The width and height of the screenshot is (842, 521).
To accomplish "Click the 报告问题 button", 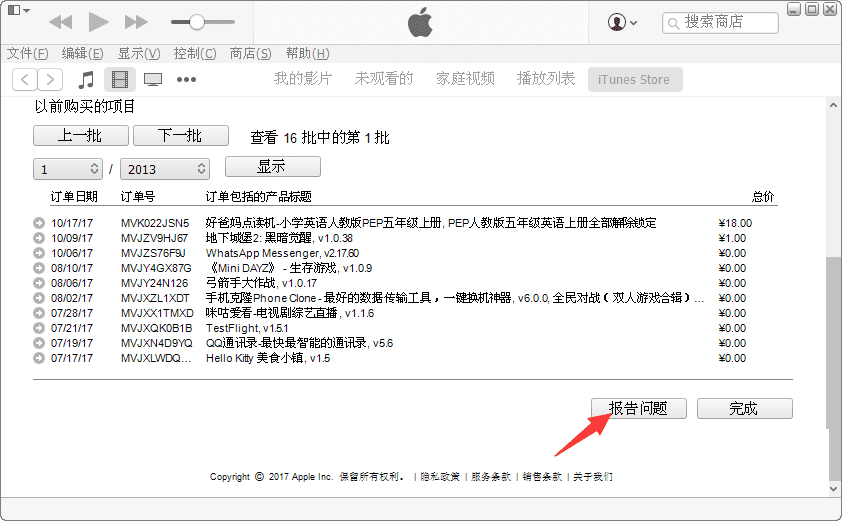I will (638, 409).
